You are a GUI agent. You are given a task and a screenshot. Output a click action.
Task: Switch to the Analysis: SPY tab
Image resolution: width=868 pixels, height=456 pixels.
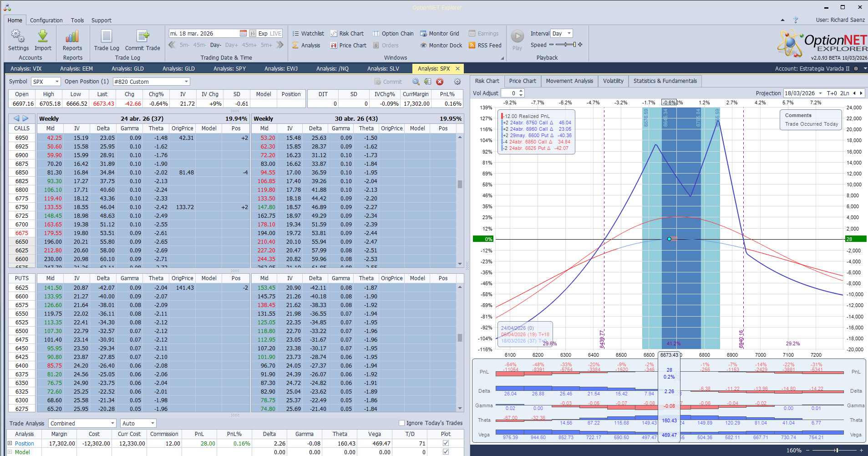point(229,68)
